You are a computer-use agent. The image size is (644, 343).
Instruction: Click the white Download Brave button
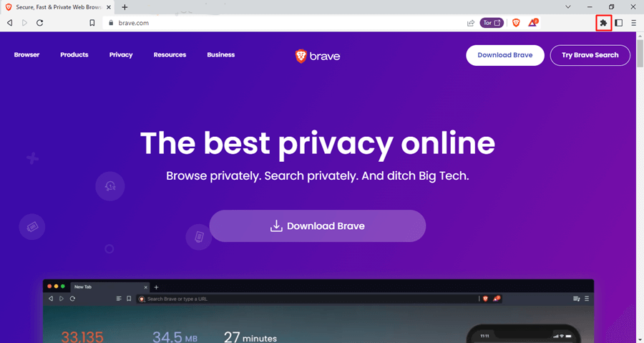point(504,55)
